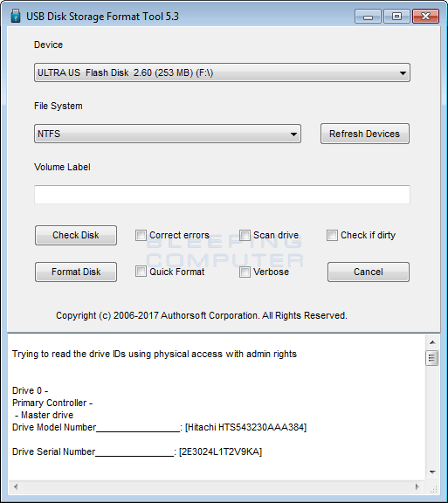
Task: Click the Drive Model Number line in log
Action: [x=159, y=427]
